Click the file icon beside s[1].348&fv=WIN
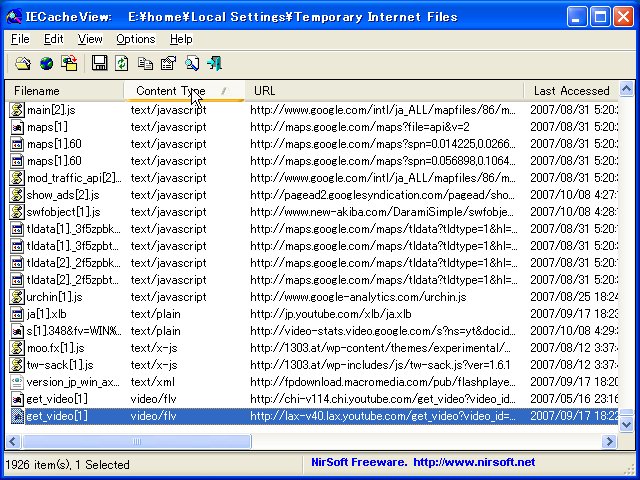 [x=17, y=331]
